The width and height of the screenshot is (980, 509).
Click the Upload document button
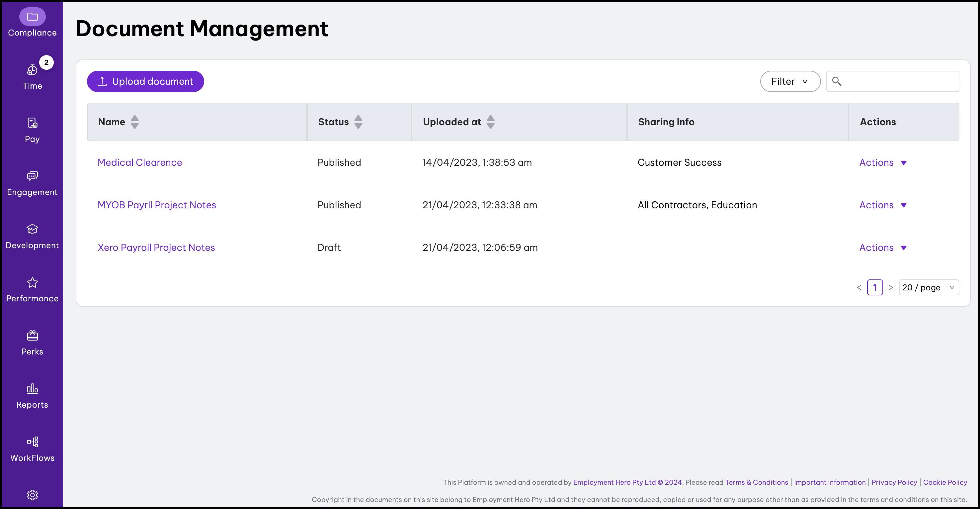click(x=145, y=81)
